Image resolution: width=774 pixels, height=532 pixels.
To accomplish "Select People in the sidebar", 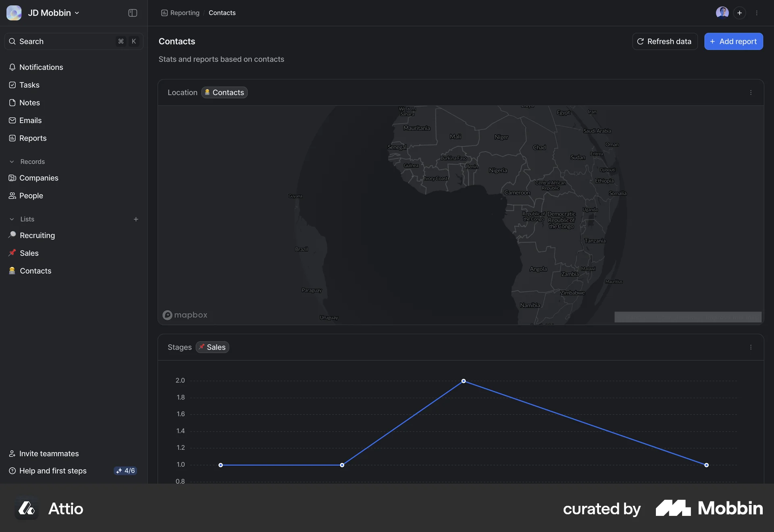I will 31,195.
